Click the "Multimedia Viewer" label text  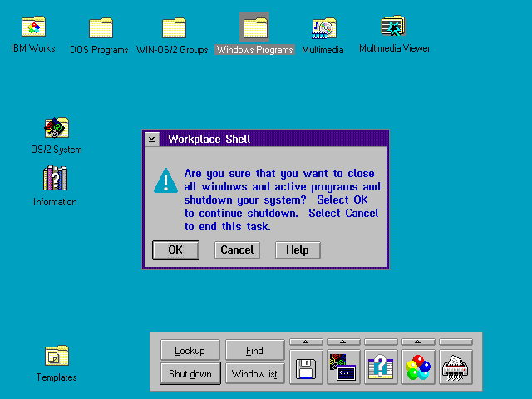(395, 48)
